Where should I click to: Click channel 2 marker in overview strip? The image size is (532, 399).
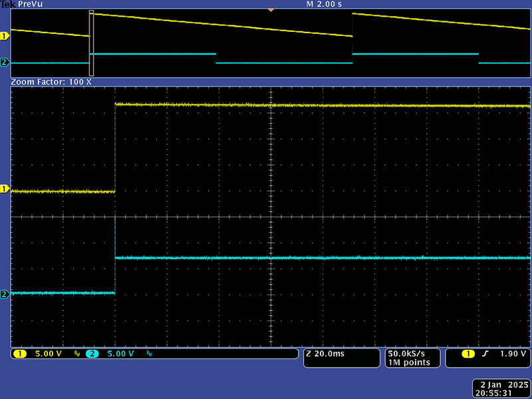(5, 63)
